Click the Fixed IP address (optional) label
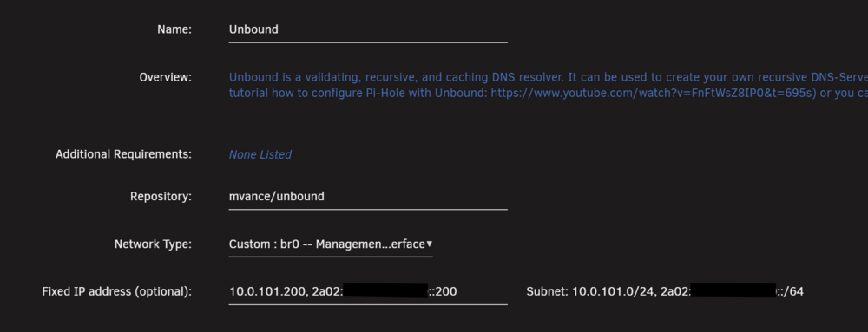The height and width of the screenshot is (332, 868). click(117, 291)
